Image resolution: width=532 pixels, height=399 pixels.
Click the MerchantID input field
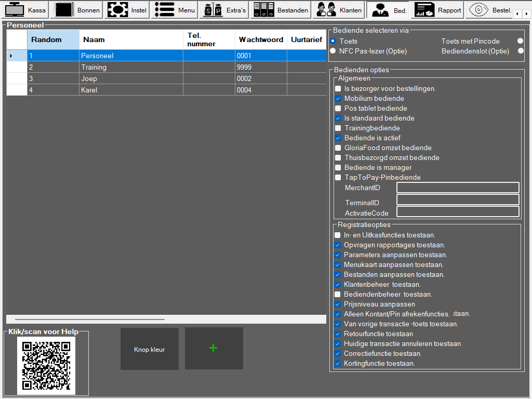[x=458, y=188]
